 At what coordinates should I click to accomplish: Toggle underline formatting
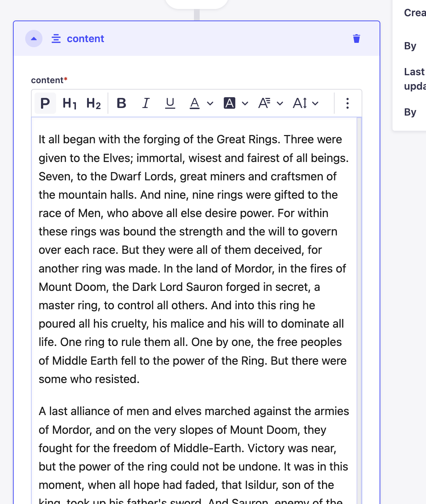coord(170,103)
